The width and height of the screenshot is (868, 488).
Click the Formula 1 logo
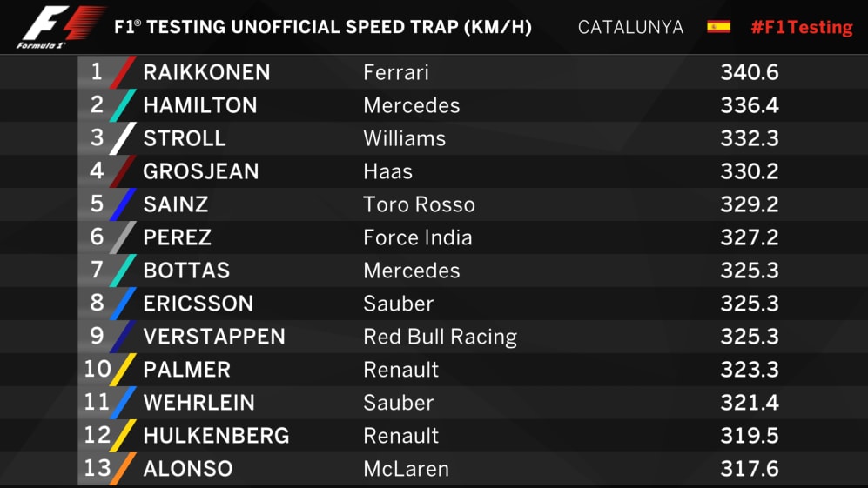[60, 27]
